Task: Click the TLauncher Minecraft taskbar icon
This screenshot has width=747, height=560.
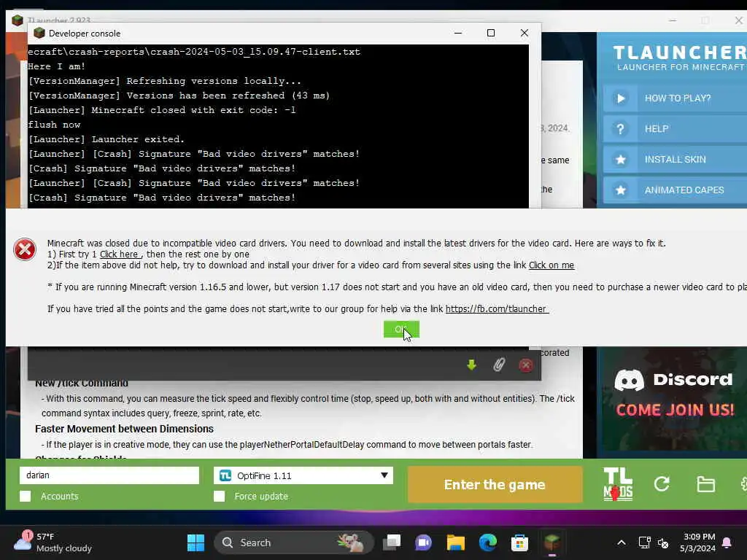Action: point(551,542)
